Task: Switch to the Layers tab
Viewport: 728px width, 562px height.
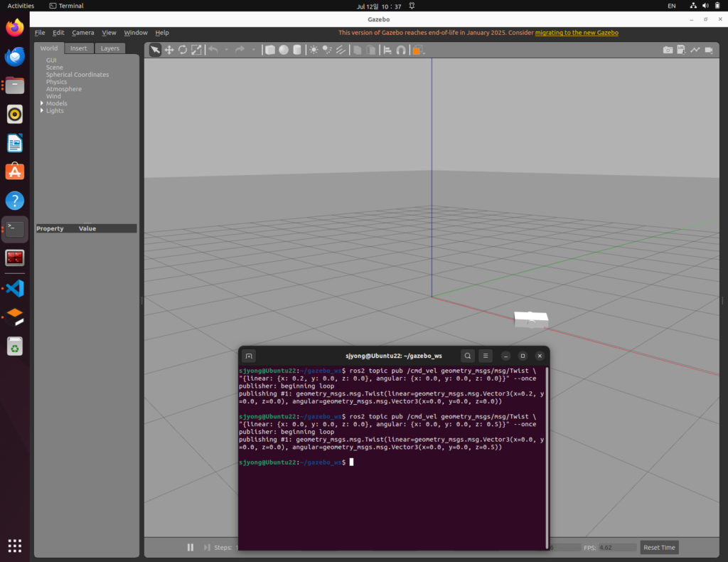Action: pyautogui.click(x=110, y=48)
